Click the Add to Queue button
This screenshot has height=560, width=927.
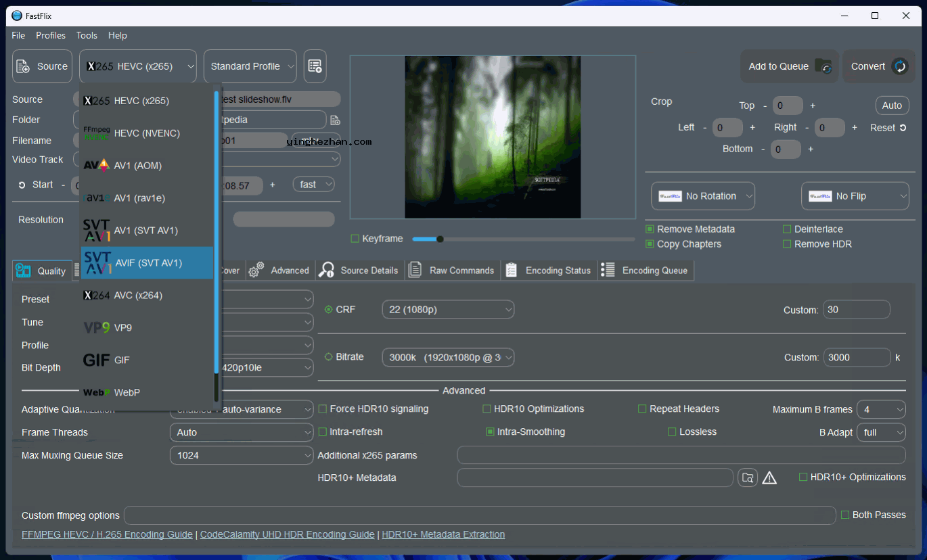pyautogui.click(x=790, y=66)
